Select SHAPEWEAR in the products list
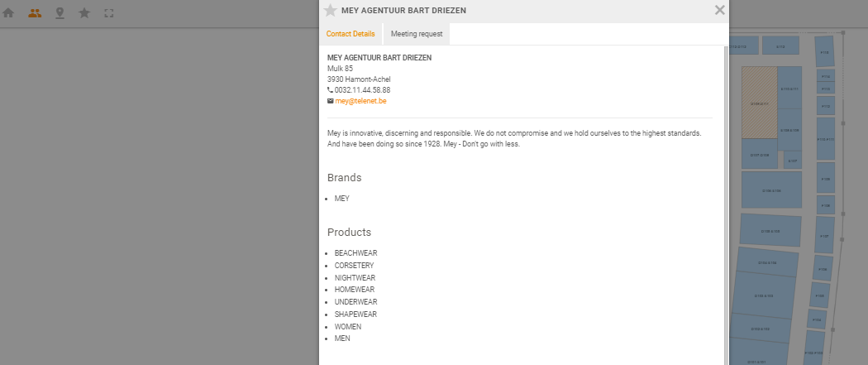The image size is (868, 365). pos(355,314)
